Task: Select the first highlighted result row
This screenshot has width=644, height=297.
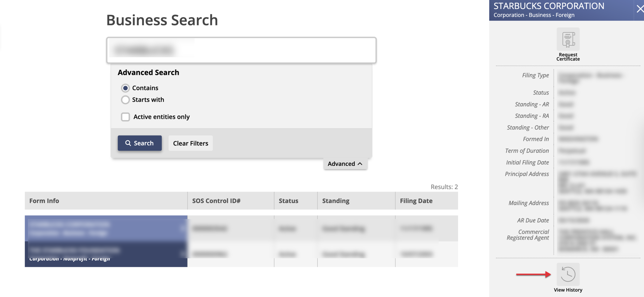Action: [106, 228]
